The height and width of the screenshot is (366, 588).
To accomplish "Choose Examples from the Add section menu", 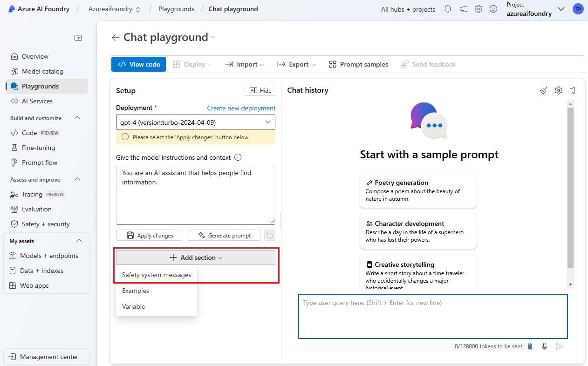I will [136, 291].
